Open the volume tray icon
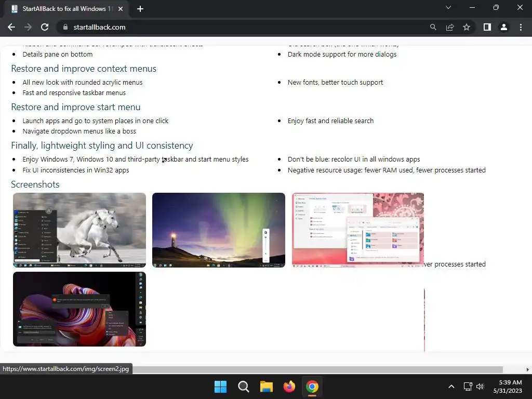 480,387
